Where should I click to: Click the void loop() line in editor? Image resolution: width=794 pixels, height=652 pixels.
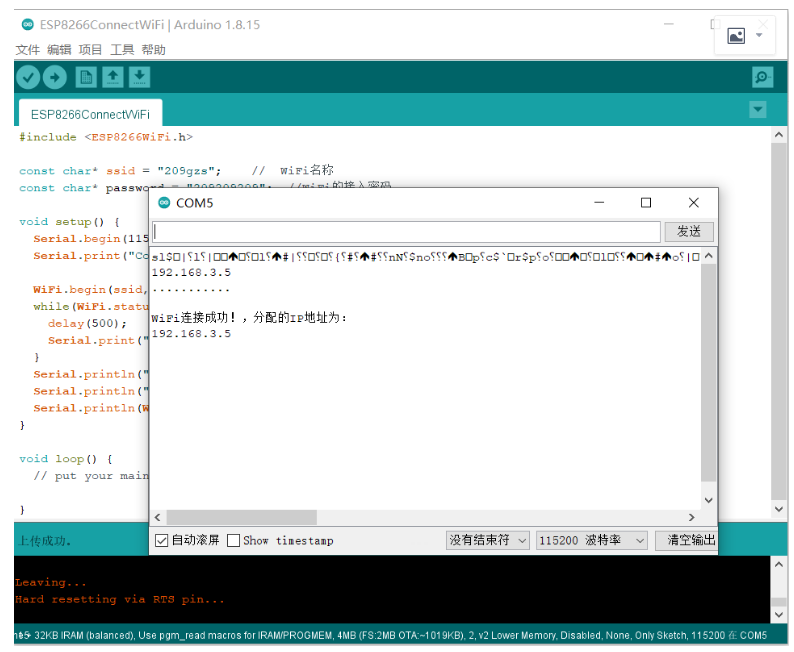pos(66,459)
